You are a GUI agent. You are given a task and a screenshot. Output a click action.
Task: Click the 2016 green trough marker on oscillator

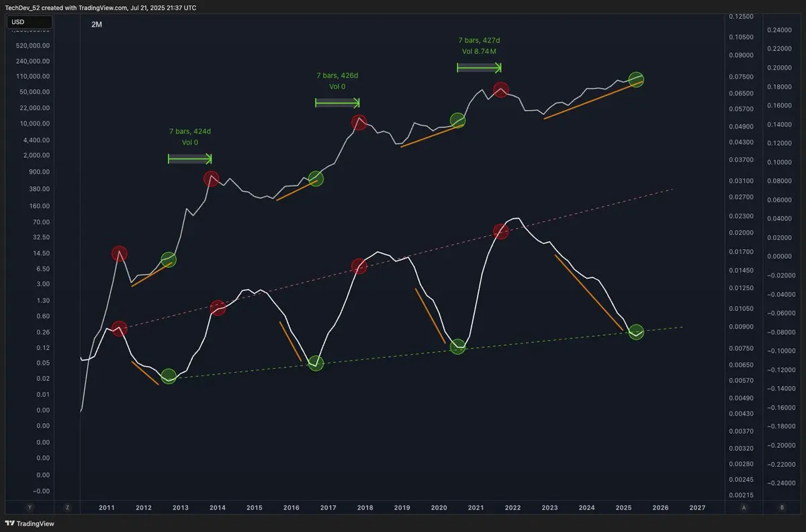click(x=316, y=363)
